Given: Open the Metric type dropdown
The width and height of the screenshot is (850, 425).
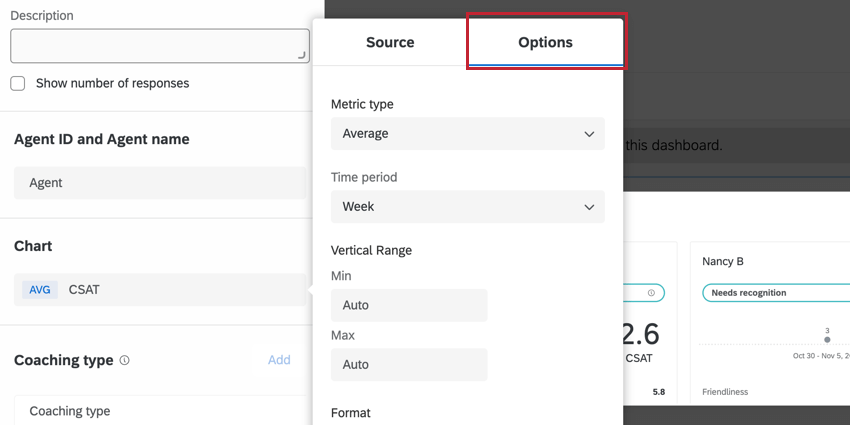Looking at the screenshot, I should click(x=467, y=134).
